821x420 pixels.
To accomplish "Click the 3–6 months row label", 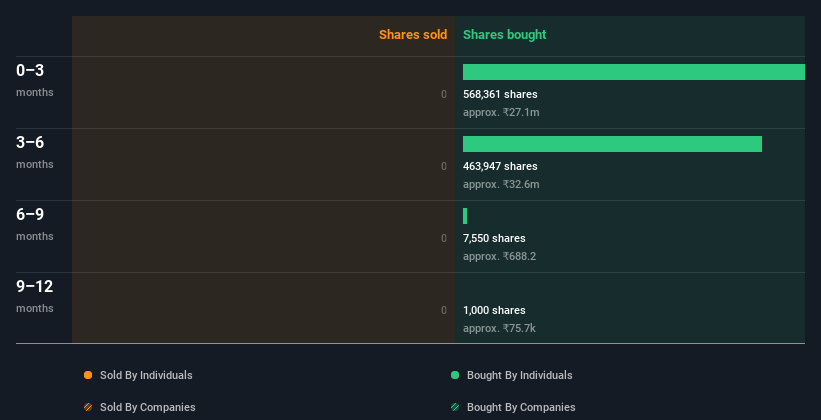I will click(x=35, y=152).
